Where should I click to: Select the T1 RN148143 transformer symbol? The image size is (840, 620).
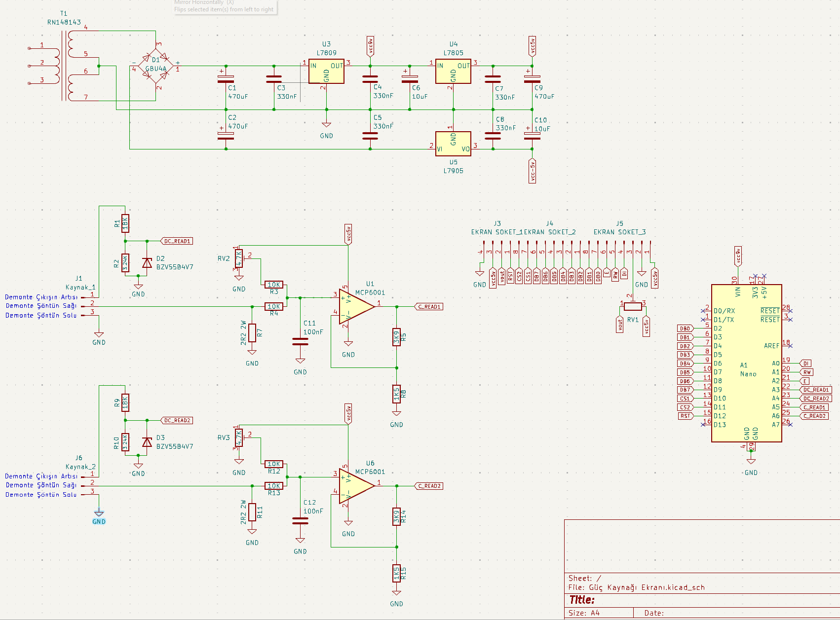point(64,66)
